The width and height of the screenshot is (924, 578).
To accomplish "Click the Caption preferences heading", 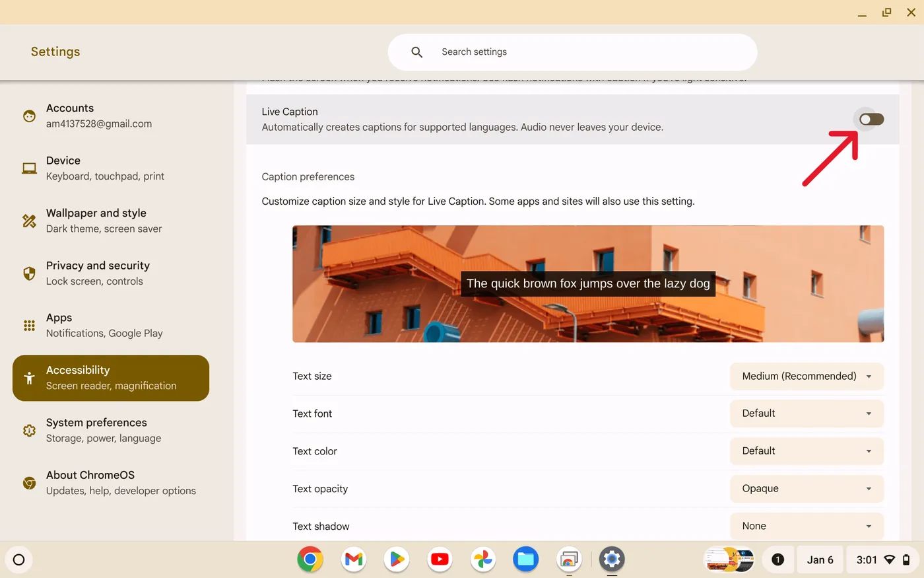I will coord(308,177).
